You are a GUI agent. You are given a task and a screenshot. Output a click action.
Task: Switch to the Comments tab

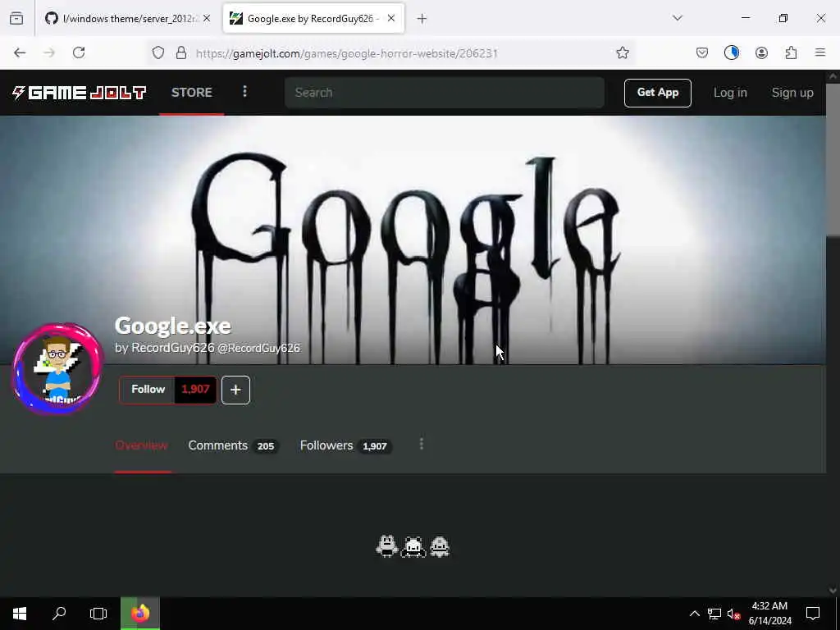click(232, 445)
